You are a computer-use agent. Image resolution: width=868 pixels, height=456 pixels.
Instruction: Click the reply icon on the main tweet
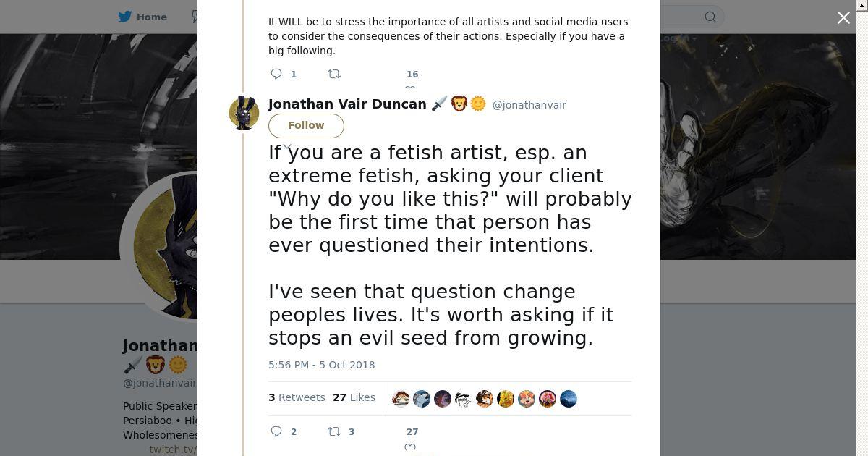point(276,431)
